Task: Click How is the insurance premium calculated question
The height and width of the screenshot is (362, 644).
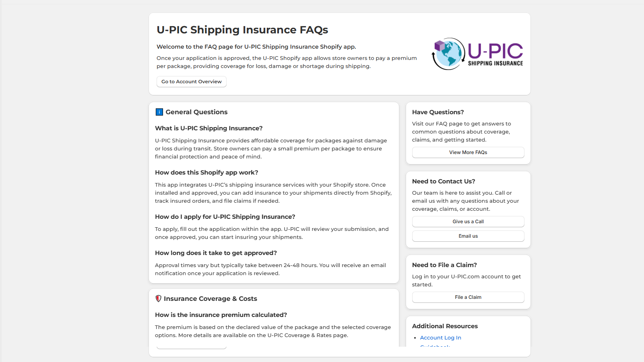Action: coord(221,315)
